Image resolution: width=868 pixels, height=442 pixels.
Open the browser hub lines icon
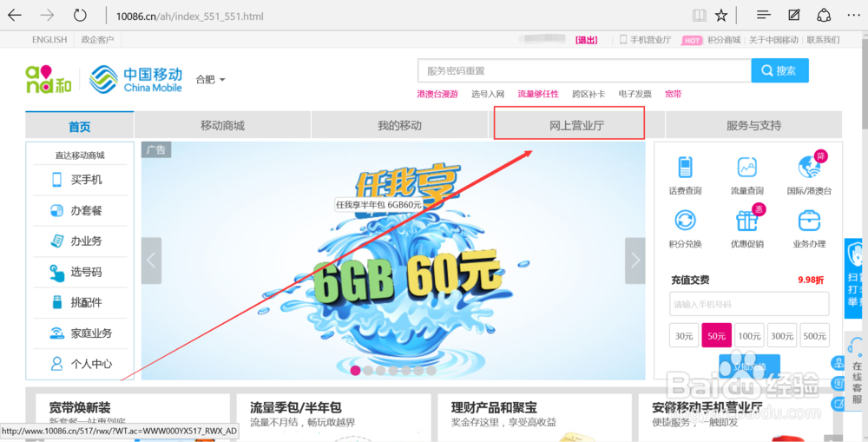(764, 15)
